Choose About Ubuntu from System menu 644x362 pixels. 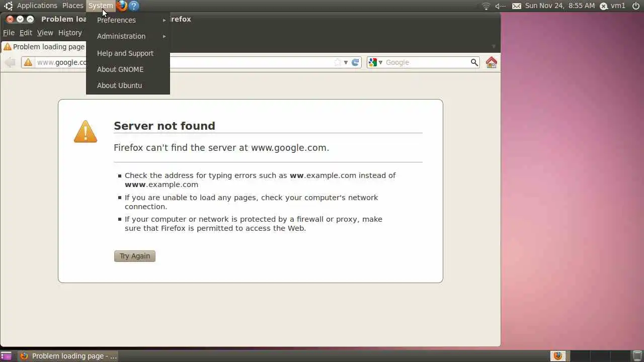click(x=128, y=85)
